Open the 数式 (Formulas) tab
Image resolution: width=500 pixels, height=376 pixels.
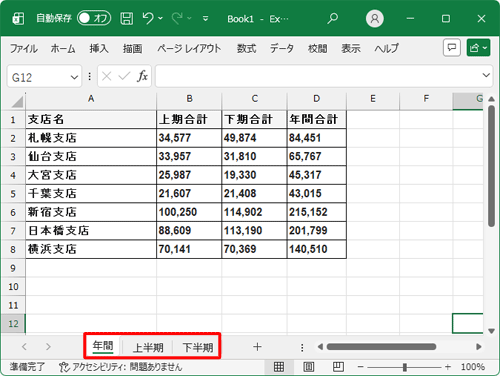click(246, 49)
